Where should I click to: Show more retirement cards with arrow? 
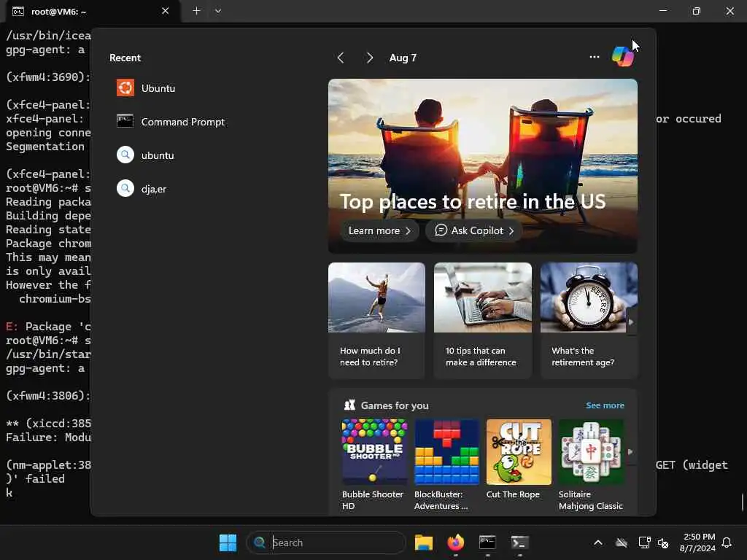(631, 322)
